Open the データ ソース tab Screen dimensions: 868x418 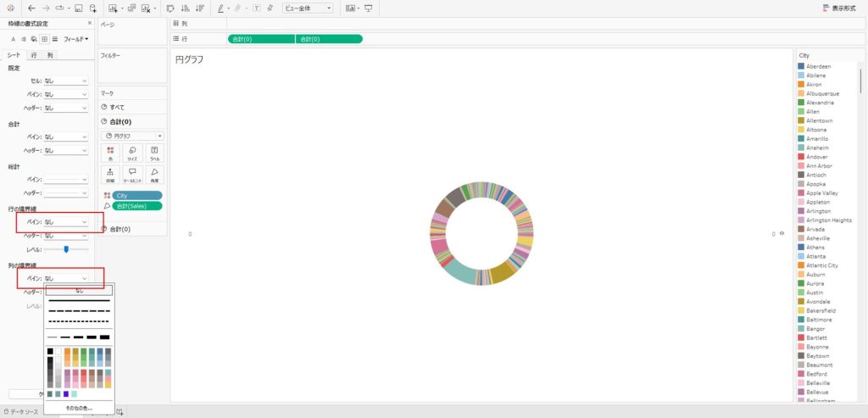[24, 411]
